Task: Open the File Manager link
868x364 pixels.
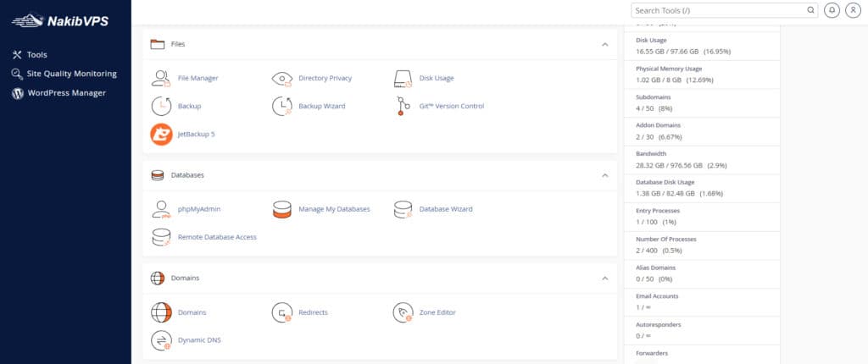Action: (x=198, y=79)
